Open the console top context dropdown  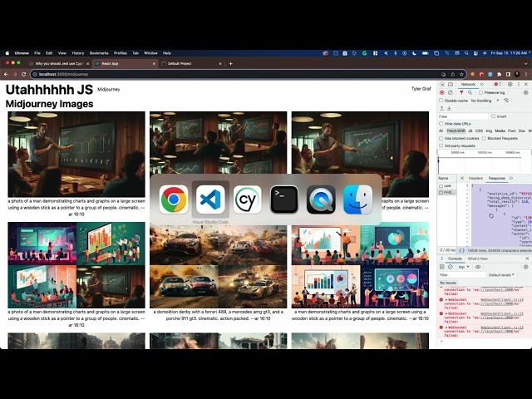click(464, 267)
